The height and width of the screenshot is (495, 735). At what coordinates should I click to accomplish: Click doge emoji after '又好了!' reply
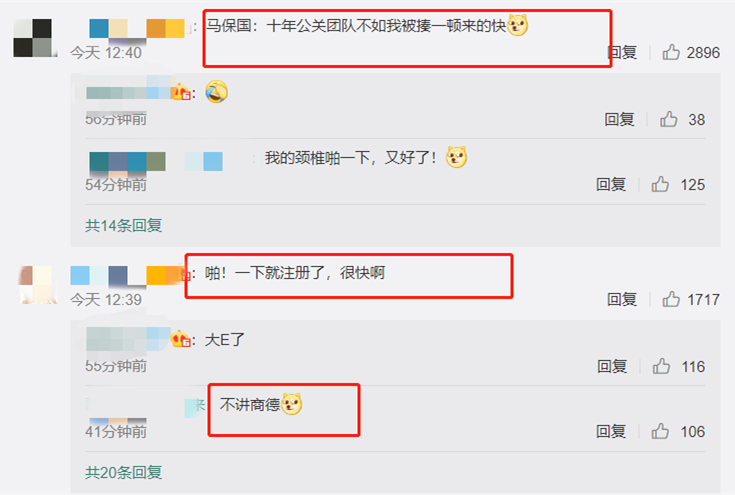[456, 157]
